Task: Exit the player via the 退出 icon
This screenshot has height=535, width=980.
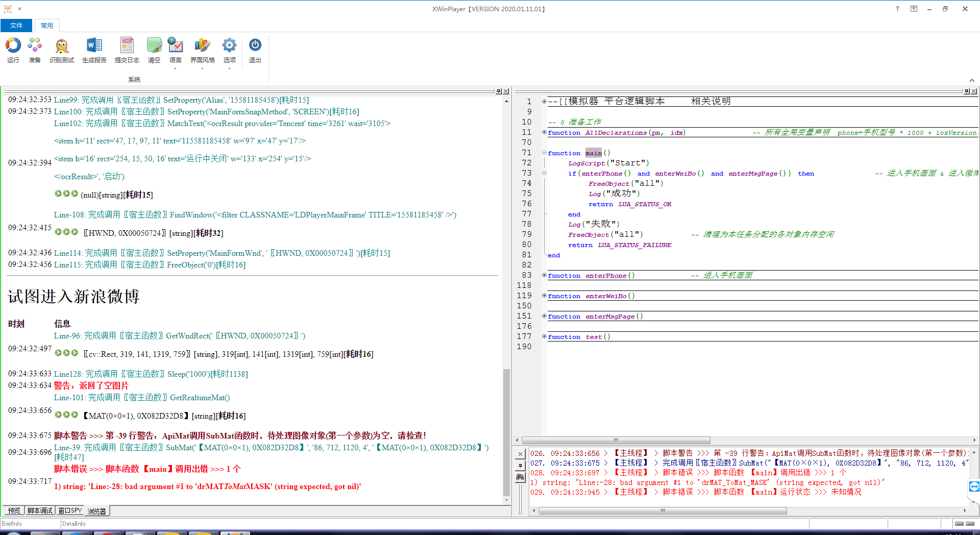Action: [x=255, y=50]
